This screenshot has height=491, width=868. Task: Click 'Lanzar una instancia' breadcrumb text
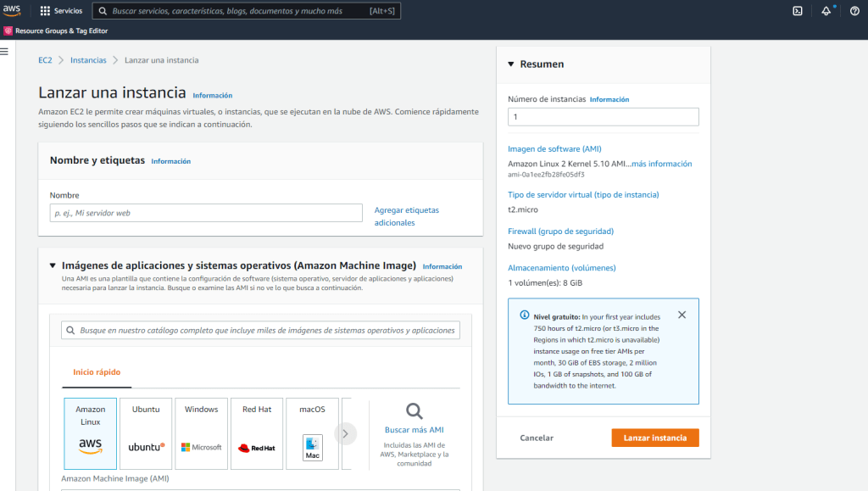162,59
